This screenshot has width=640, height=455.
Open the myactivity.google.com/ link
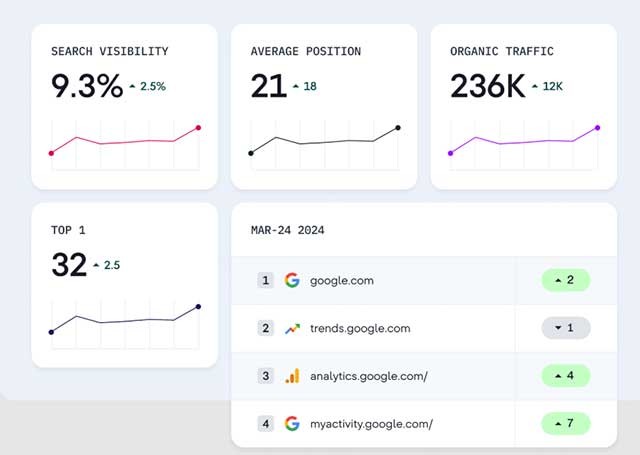pos(371,424)
